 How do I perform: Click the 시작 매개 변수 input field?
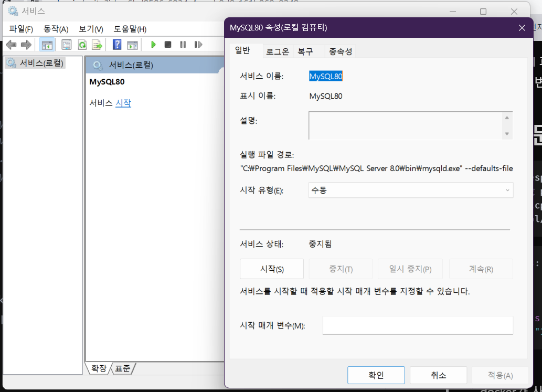click(418, 325)
